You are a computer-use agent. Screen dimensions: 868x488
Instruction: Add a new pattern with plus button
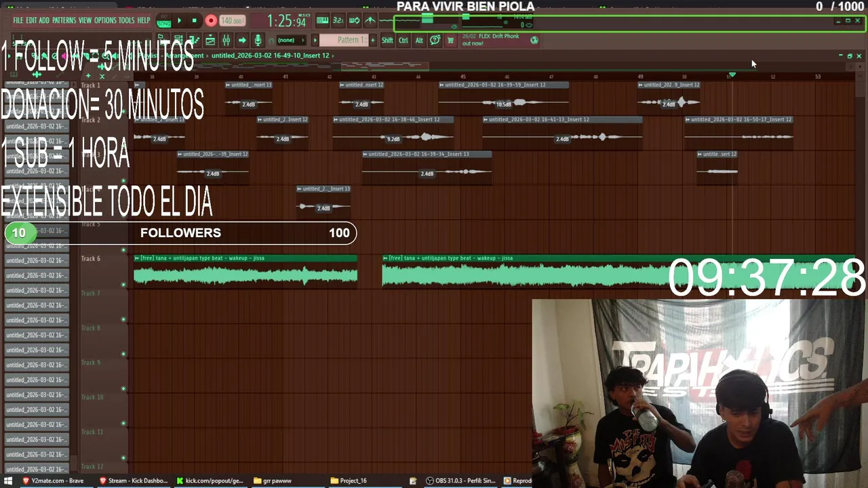(372, 40)
